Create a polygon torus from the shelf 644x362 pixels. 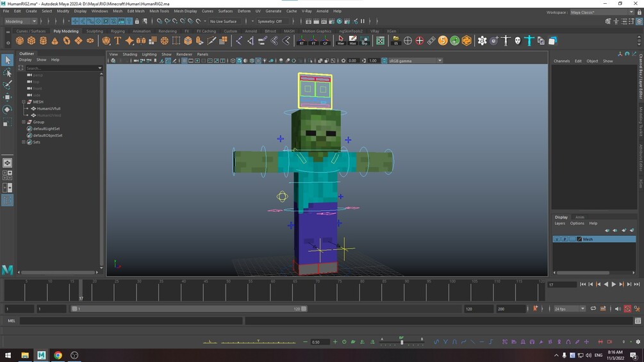67,40
